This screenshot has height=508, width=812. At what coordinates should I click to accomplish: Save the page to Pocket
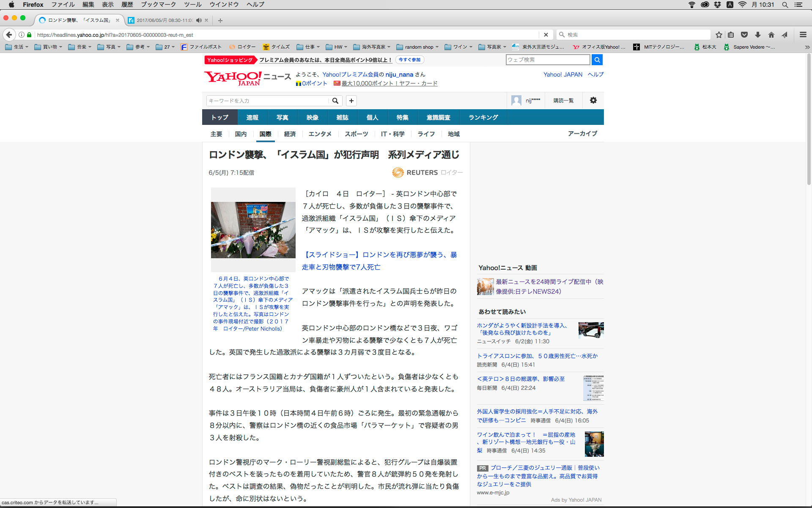coord(744,35)
